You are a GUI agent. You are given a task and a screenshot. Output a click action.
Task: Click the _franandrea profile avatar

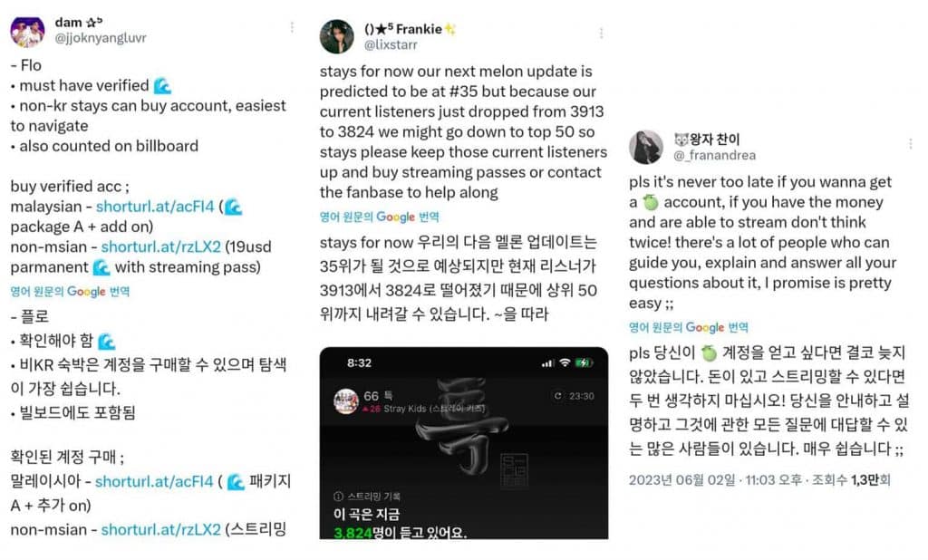[645, 147]
